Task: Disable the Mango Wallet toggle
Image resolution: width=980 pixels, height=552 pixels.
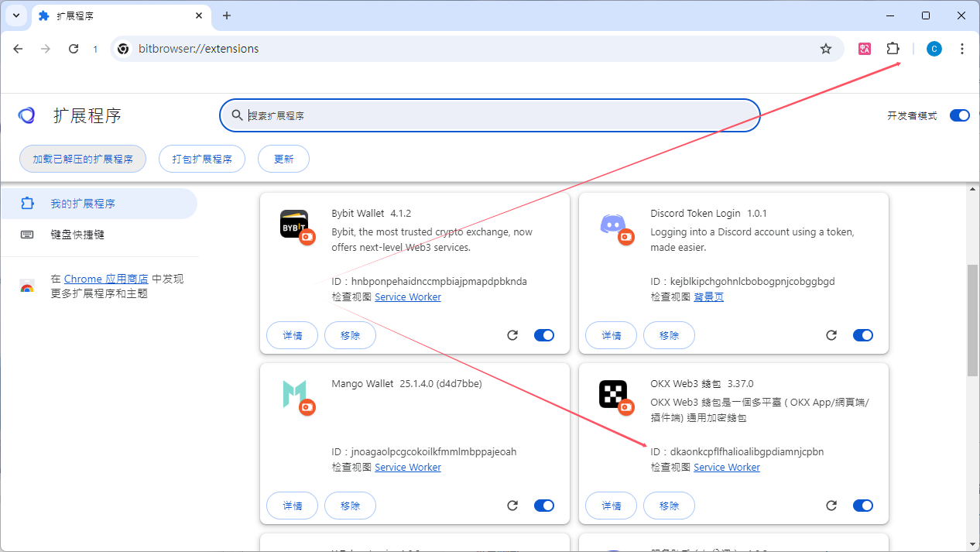Action: pyautogui.click(x=544, y=506)
